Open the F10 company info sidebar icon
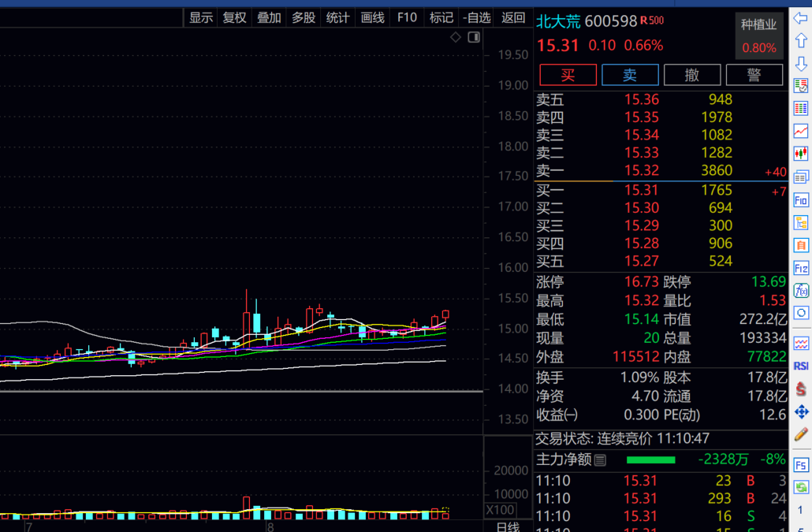Image resolution: width=812 pixels, height=532 pixels. point(801,200)
